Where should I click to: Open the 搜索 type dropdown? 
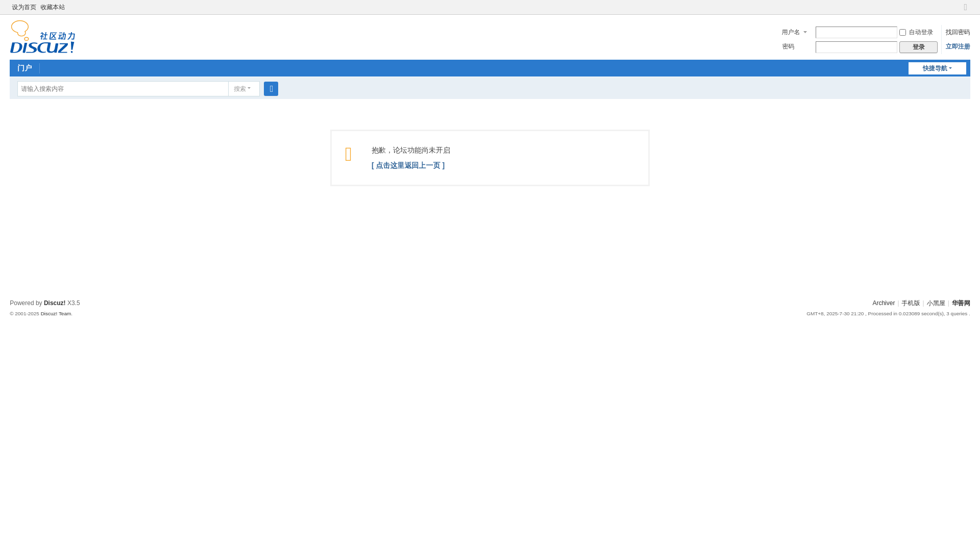pyautogui.click(x=243, y=89)
